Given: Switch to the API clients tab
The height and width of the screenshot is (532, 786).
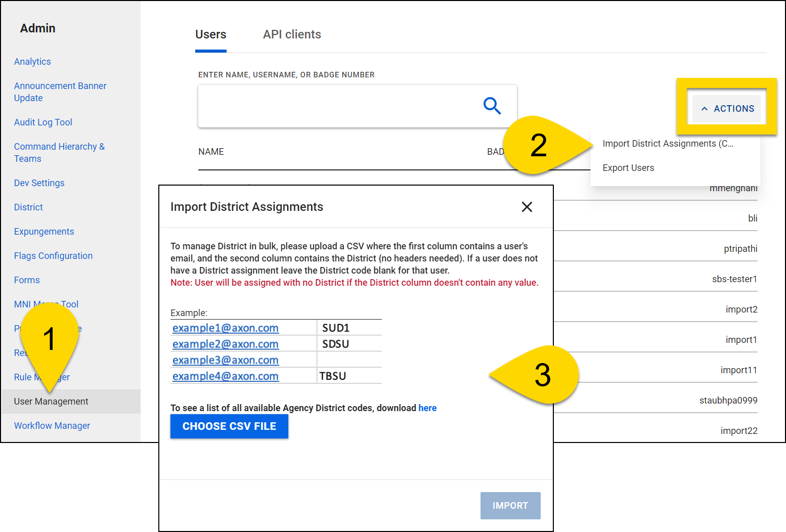Looking at the screenshot, I should [x=292, y=34].
